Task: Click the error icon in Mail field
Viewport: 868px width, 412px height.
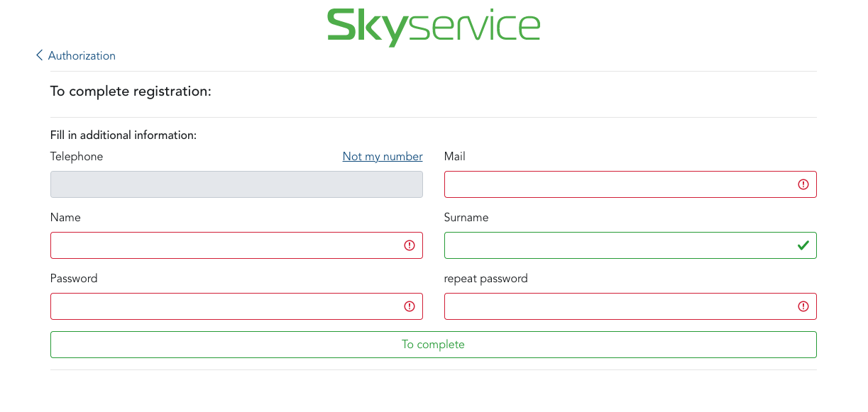Action: pyautogui.click(x=803, y=184)
